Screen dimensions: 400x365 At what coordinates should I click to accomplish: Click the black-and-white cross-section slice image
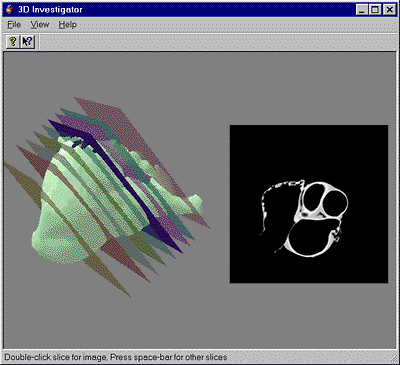coord(309,204)
